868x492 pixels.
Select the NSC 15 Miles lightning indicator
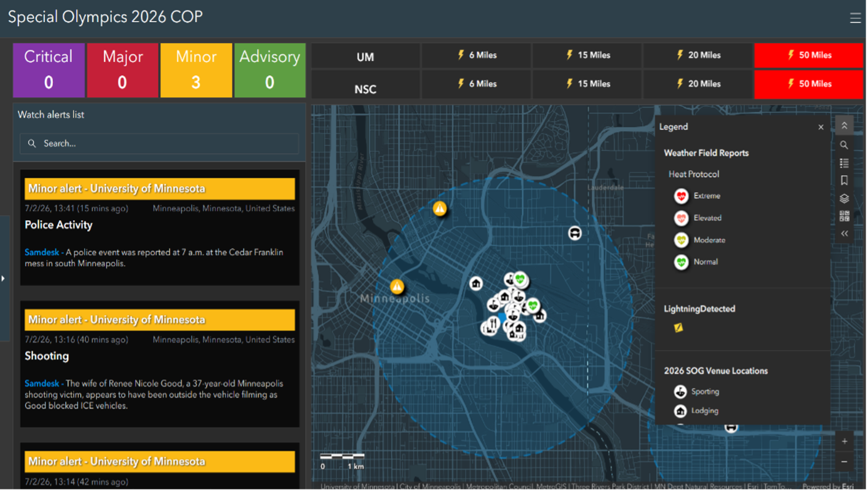(587, 84)
